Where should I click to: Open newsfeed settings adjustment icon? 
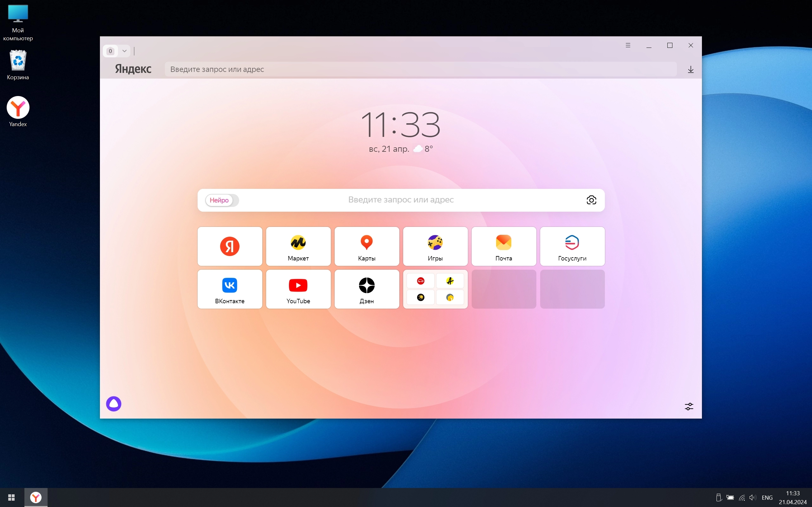688,406
